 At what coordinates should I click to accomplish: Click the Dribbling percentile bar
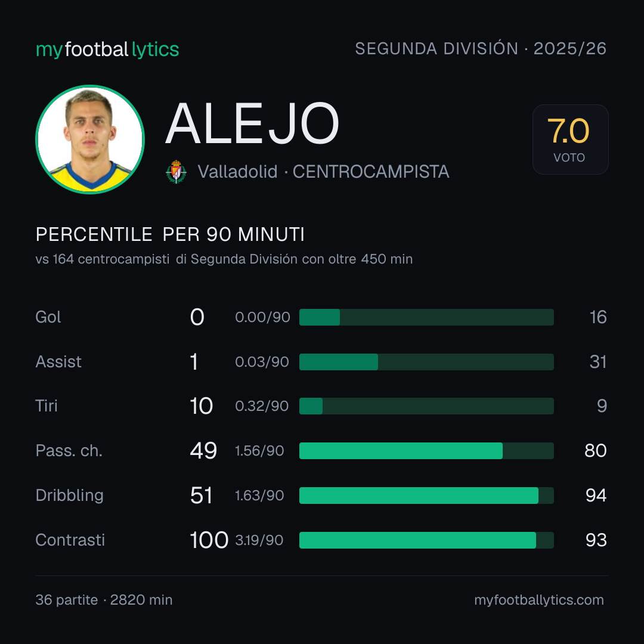(x=426, y=496)
